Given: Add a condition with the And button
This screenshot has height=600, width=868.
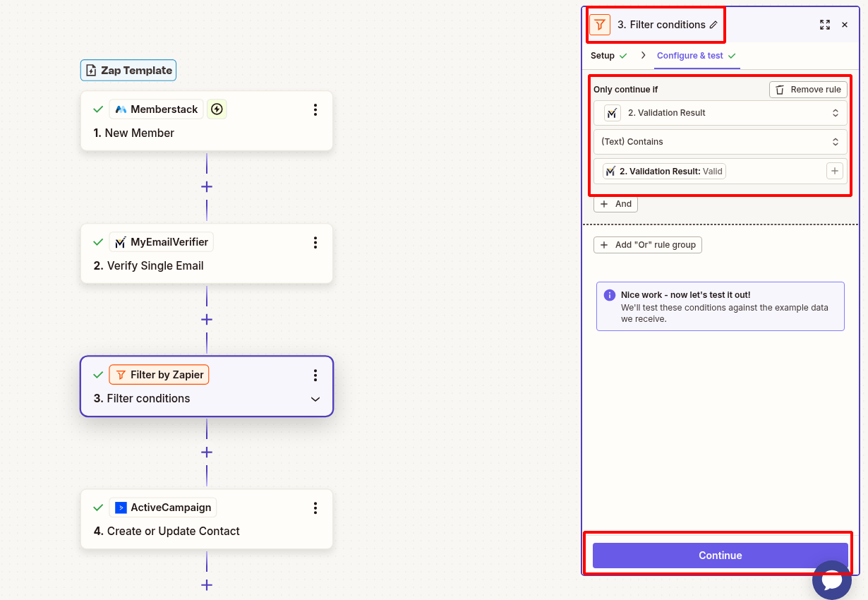Looking at the screenshot, I should pos(615,204).
